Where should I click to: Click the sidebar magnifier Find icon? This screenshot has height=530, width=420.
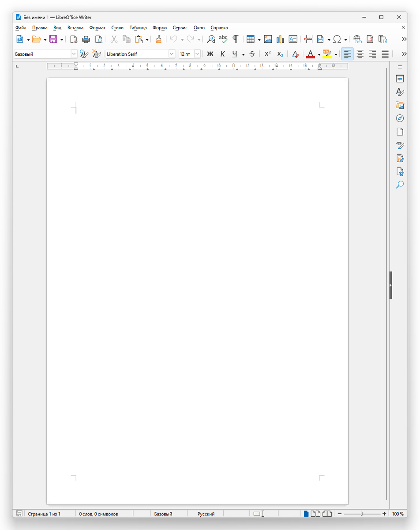(x=400, y=185)
